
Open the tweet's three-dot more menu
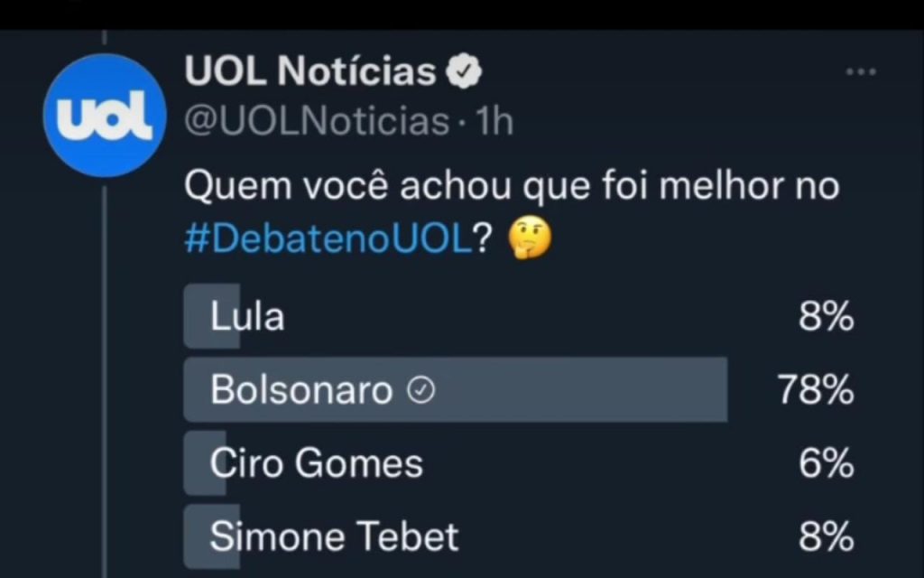click(860, 72)
